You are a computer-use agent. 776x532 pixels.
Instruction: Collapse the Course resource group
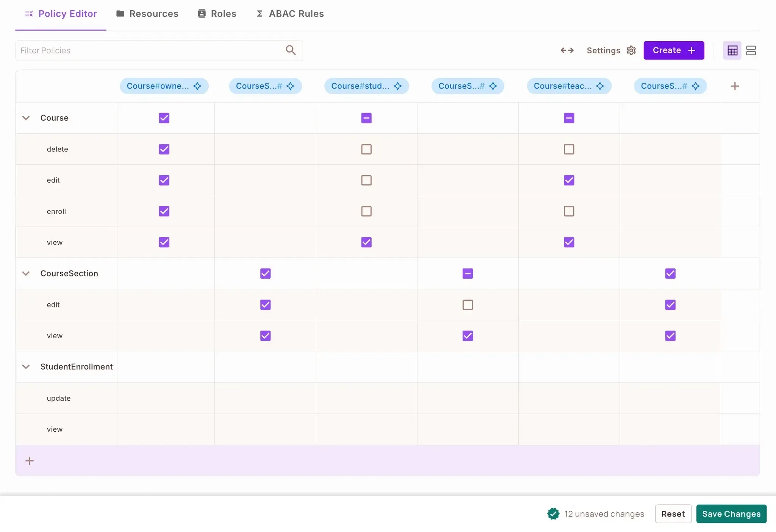tap(26, 118)
